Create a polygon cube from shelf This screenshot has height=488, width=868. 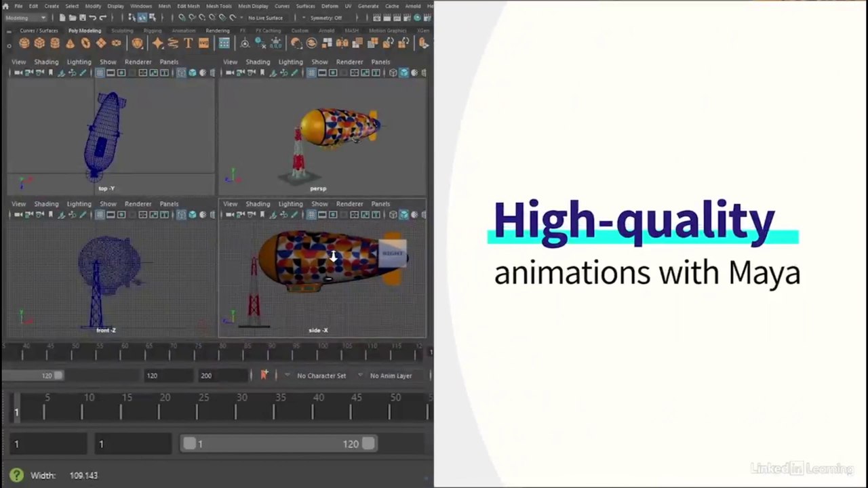pos(39,43)
